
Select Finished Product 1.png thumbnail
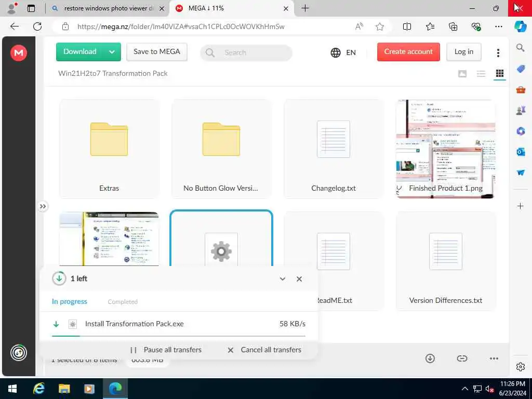[x=446, y=149]
